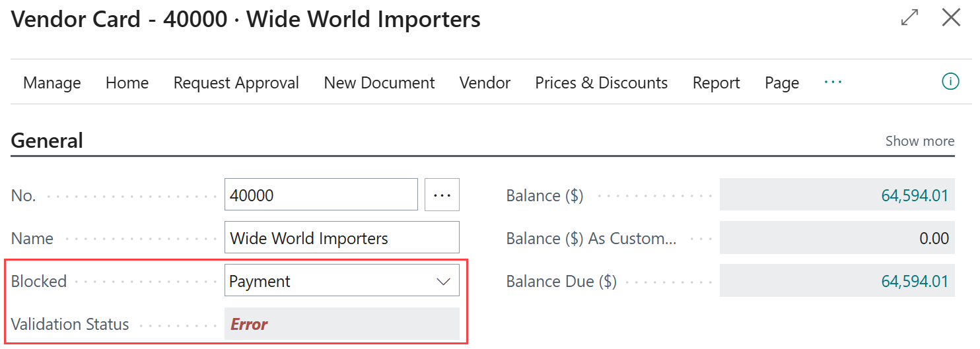Click Show more in General section
980x349 pixels.
click(919, 141)
